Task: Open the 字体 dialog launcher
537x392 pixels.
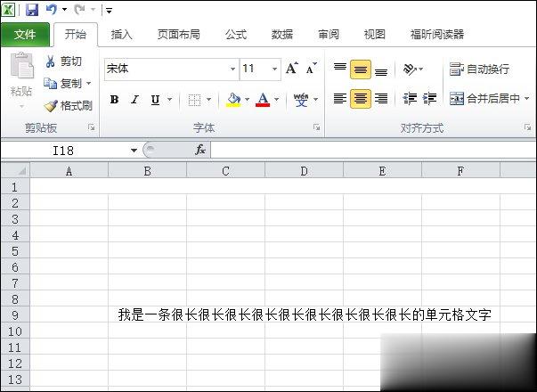Action: pyautogui.click(x=316, y=127)
